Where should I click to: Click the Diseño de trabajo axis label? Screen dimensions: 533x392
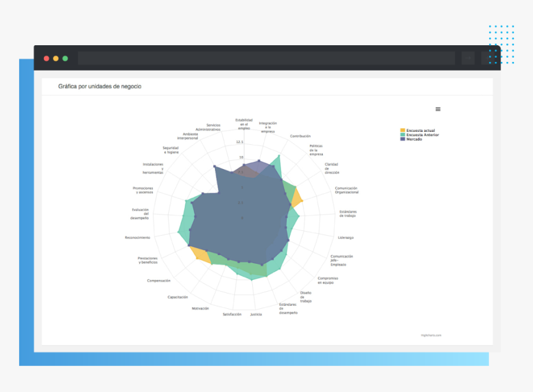(306, 297)
